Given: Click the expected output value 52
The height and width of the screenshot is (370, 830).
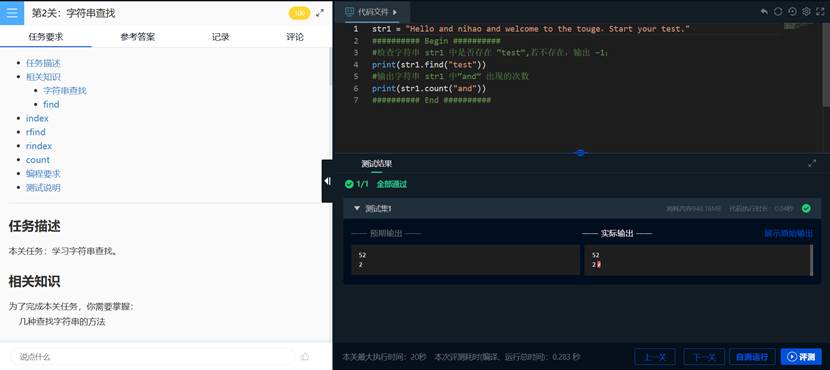Looking at the screenshot, I should (x=362, y=255).
